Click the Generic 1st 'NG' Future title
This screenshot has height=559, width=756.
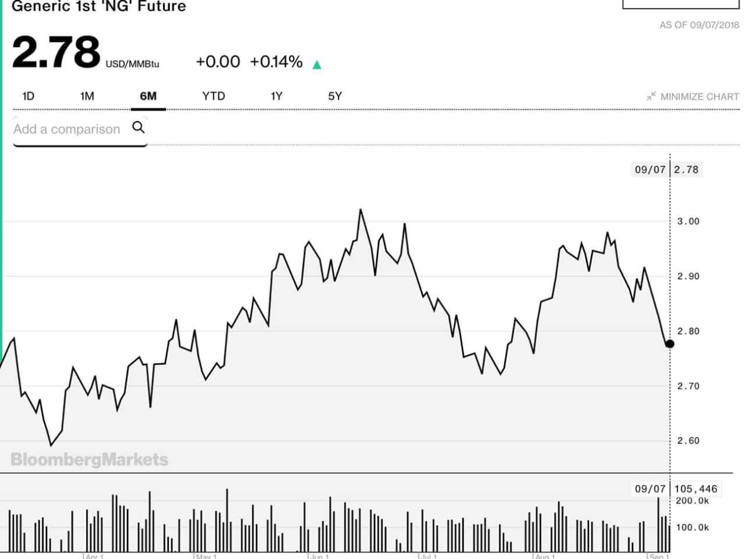(99, 6)
